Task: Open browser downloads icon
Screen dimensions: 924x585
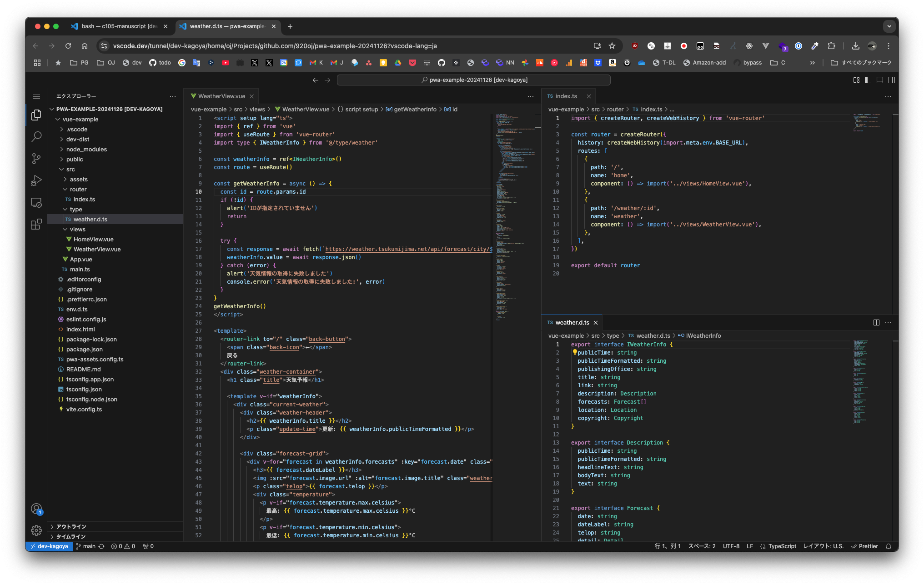Action: pos(855,46)
